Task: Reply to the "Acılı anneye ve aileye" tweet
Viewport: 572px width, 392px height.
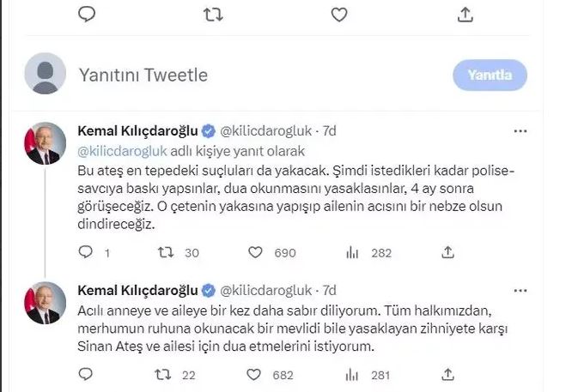Action: 84,373
